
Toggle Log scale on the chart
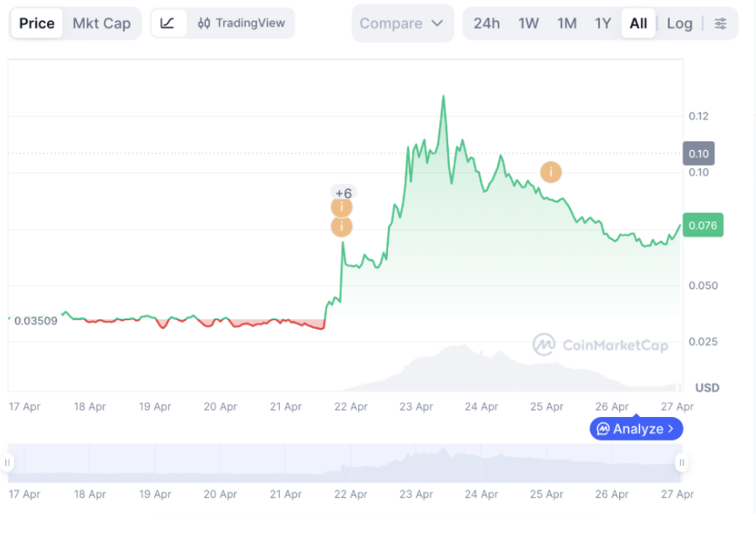click(679, 24)
